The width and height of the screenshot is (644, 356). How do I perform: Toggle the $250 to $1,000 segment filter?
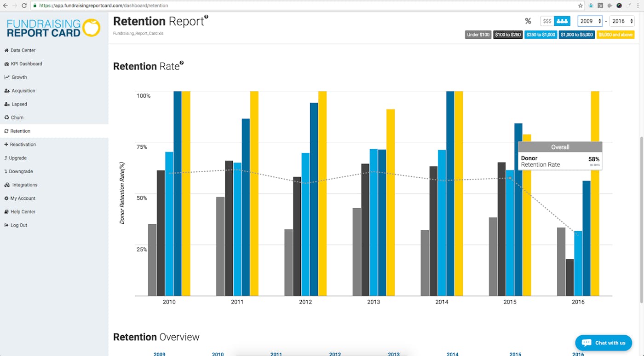tap(540, 35)
